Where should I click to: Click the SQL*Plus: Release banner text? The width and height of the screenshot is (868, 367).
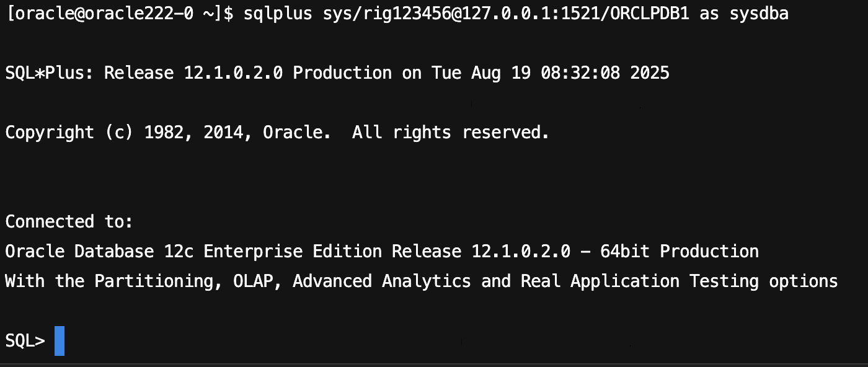click(90, 73)
